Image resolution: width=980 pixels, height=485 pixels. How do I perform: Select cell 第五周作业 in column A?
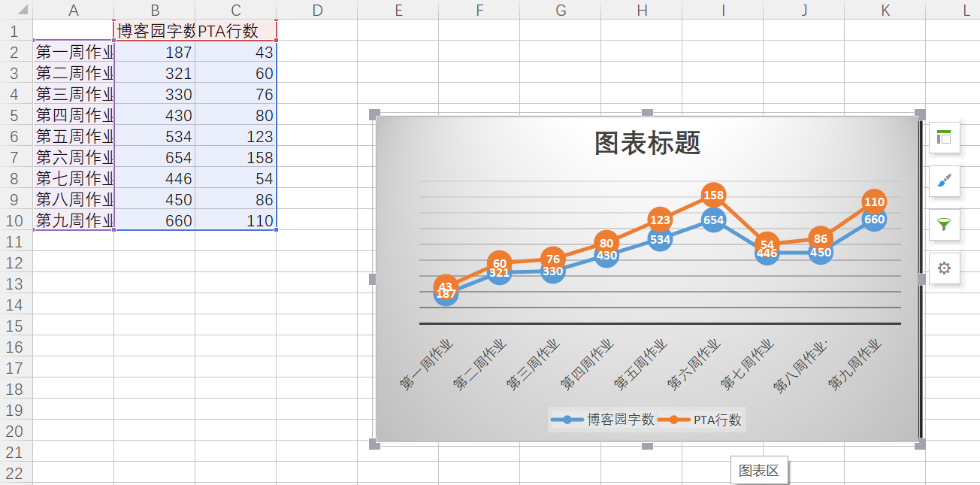tap(74, 136)
